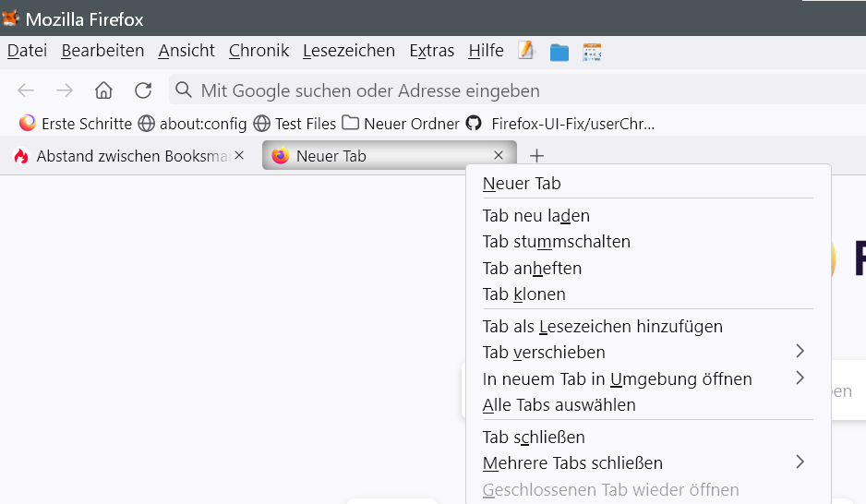Open the Neuer Ordner bookmarks folder
This screenshot has width=866, height=504.
point(401,123)
